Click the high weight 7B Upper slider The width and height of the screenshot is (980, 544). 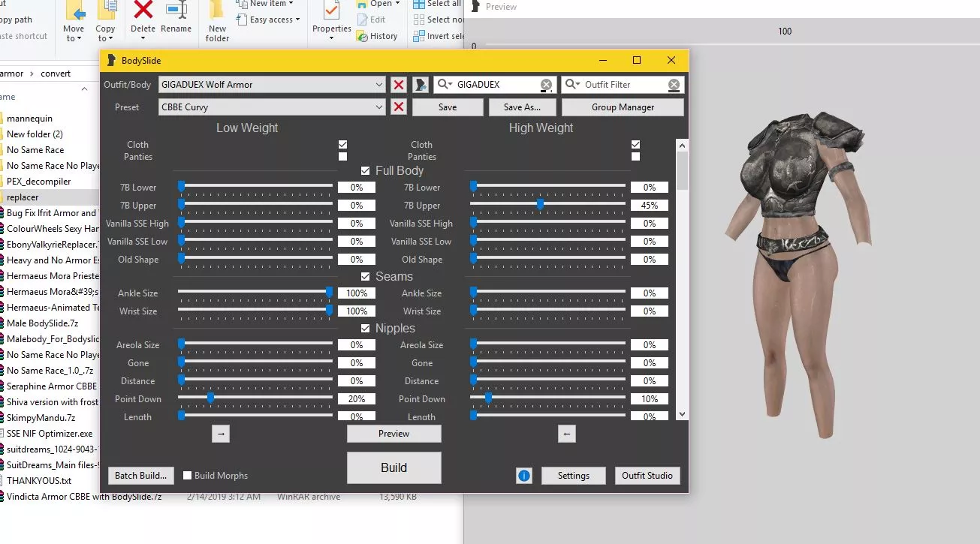pos(540,204)
